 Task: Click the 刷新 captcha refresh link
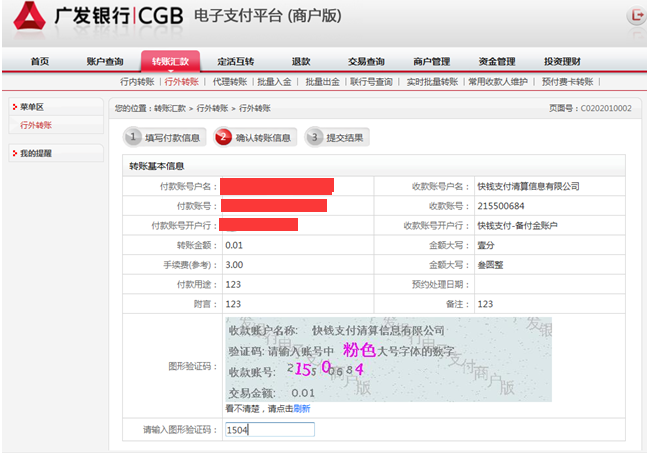(x=302, y=408)
